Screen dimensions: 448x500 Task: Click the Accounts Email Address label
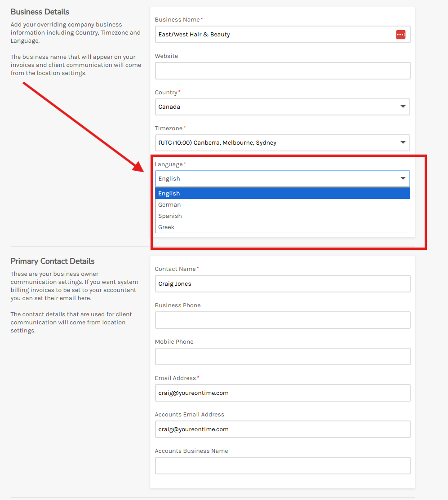click(x=190, y=414)
